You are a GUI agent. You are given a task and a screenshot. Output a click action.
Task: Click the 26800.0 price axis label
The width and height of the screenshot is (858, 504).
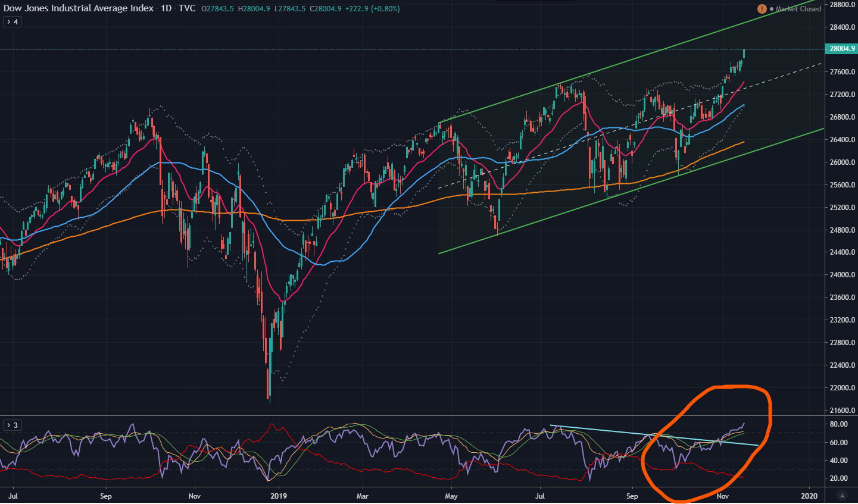842,117
